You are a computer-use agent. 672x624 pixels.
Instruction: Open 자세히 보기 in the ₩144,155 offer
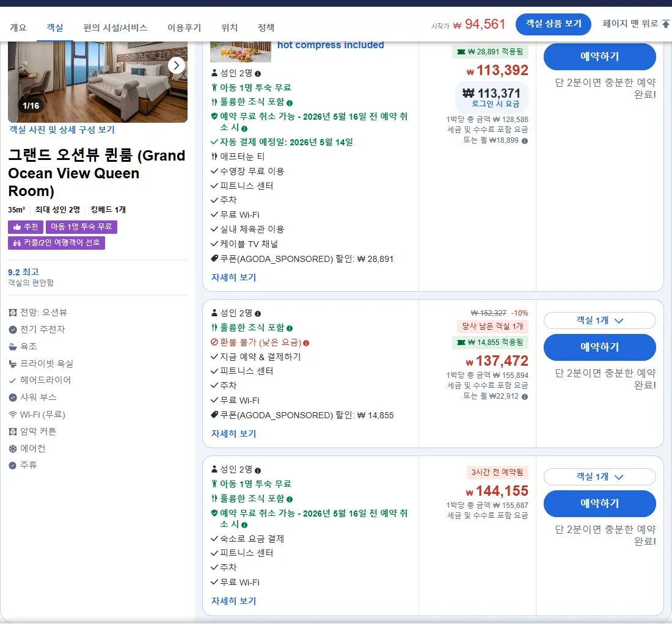(233, 601)
